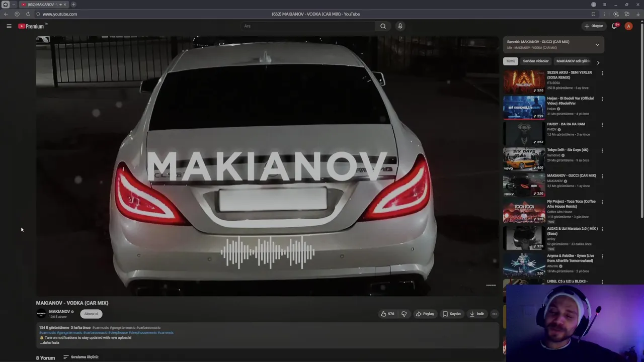Select the Tümü filter chip
Image resolution: width=644 pixels, height=362 pixels.
click(511, 61)
